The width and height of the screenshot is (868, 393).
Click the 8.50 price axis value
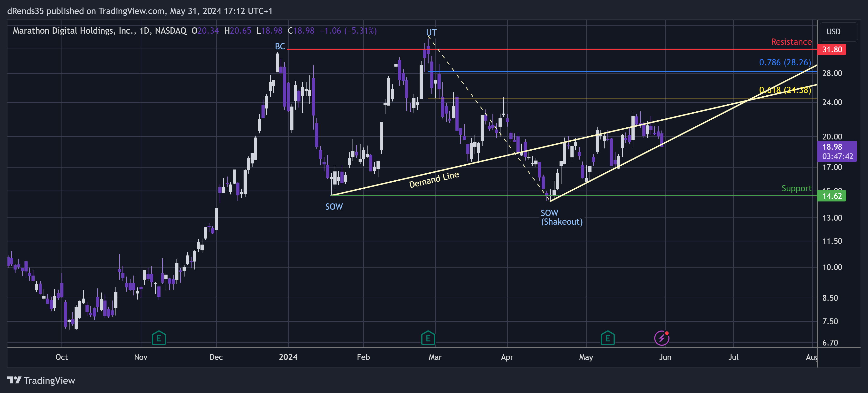click(x=830, y=298)
